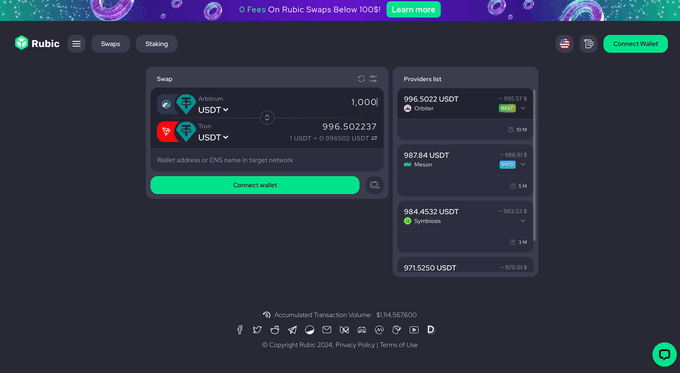Open the D-shaped icon in the footer
Screen dimensions: 680x373
(x=431, y=330)
